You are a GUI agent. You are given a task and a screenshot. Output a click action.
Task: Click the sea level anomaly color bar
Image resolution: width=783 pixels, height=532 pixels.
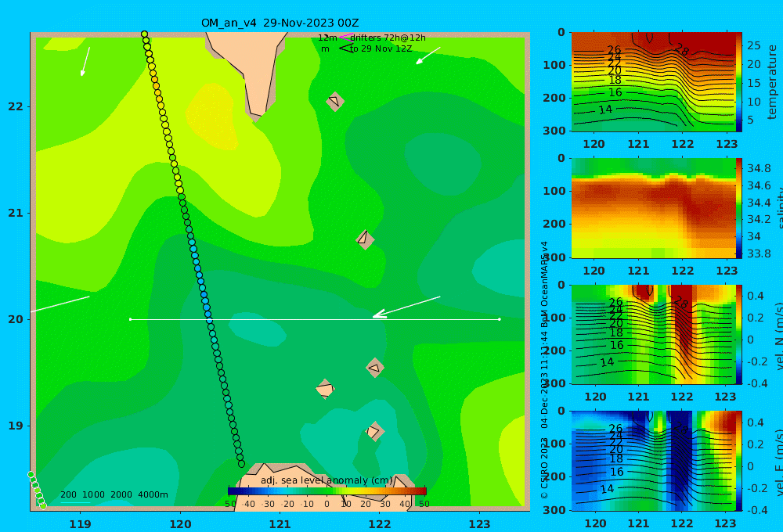click(x=327, y=491)
